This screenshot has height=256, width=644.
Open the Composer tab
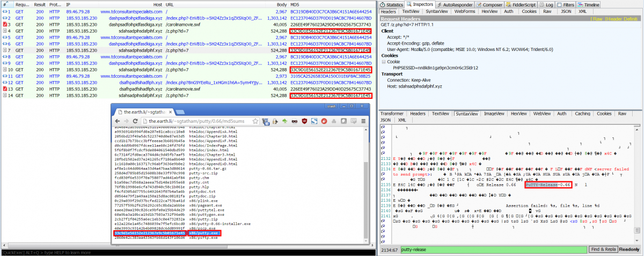click(490, 4)
